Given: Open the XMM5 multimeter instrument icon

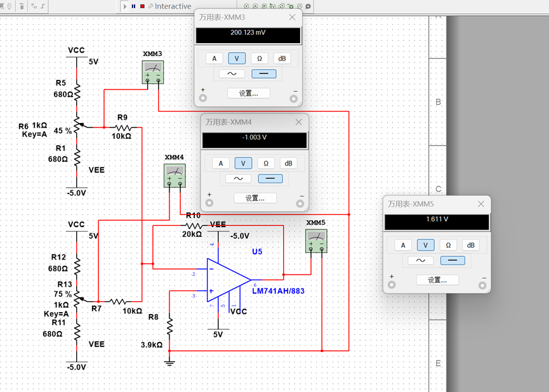Looking at the screenshot, I should [316, 241].
